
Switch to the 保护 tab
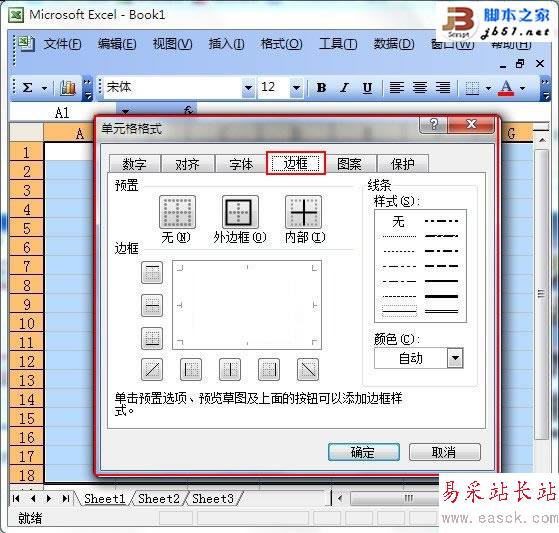pos(403,164)
